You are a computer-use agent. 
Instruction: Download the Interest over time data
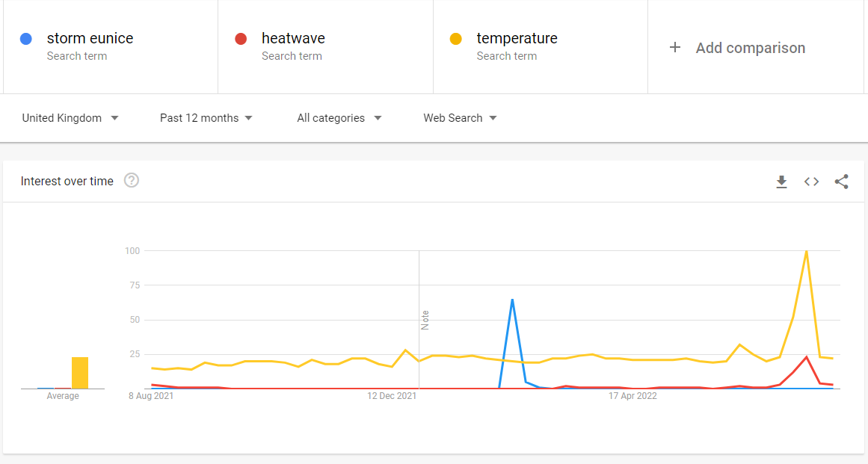(781, 182)
